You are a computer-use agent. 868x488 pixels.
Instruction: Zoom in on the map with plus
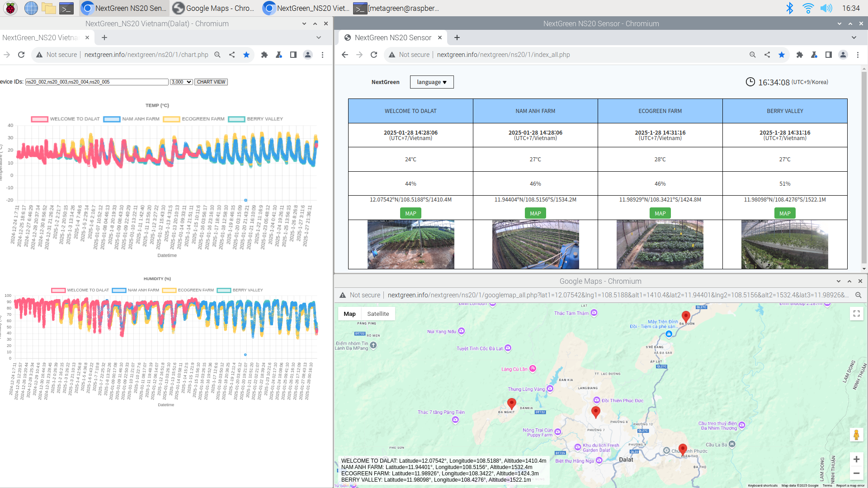856,459
